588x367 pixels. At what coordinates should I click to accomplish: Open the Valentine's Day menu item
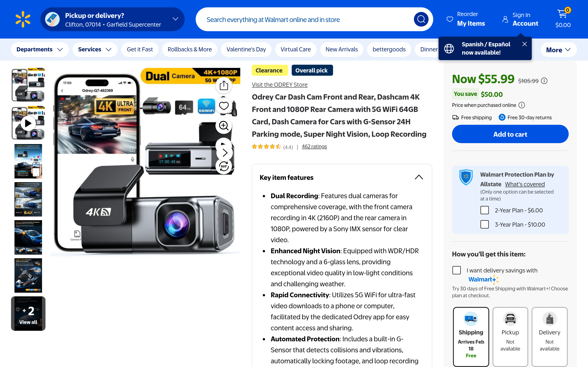(246, 50)
